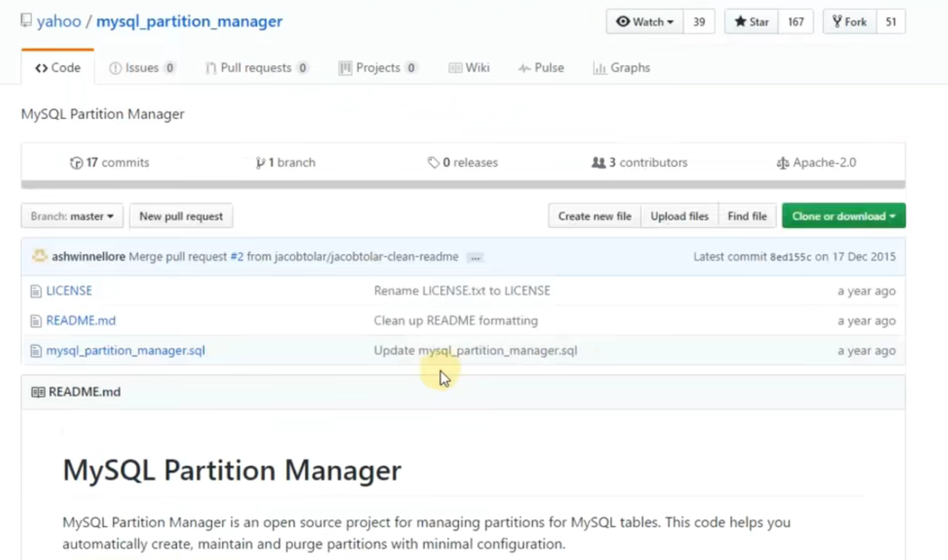Viewport: 948px width, 560px height.
Task: Star the repository
Action: point(752,21)
